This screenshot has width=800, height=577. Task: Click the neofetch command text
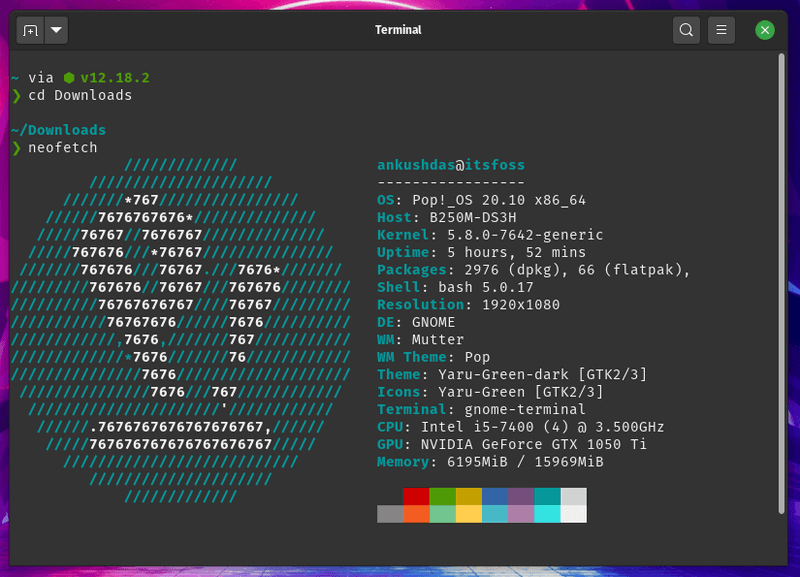(61, 147)
